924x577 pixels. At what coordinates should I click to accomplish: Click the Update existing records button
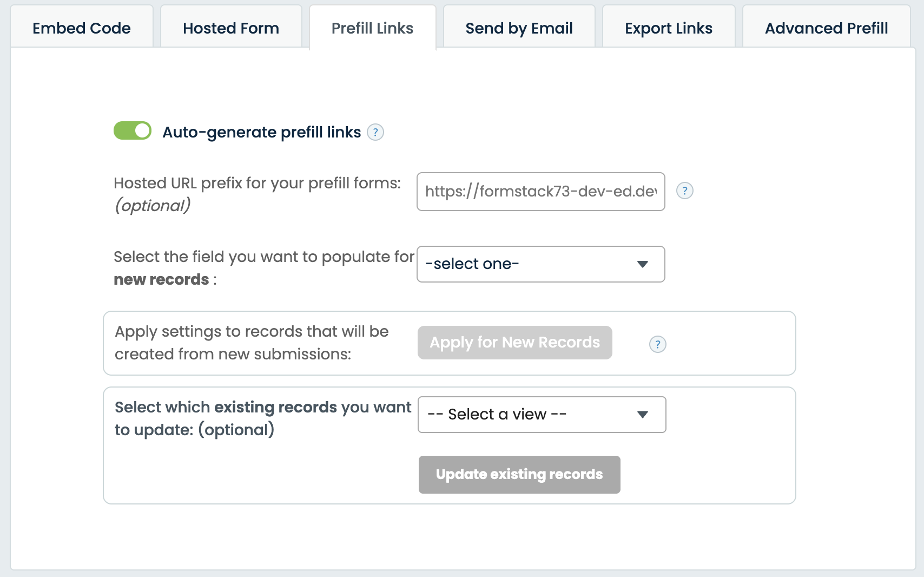[x=519, y=475]
